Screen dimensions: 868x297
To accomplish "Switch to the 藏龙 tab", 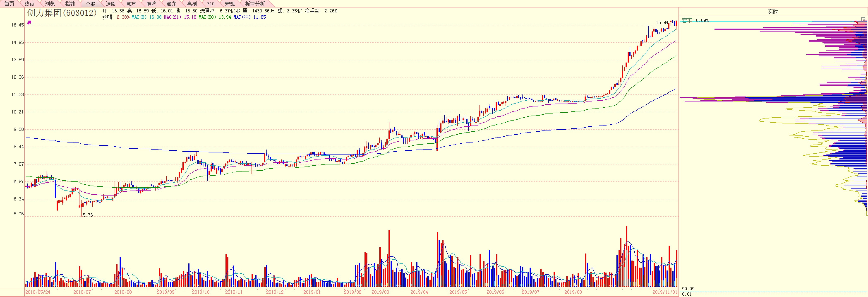I will tap(171, 4).
